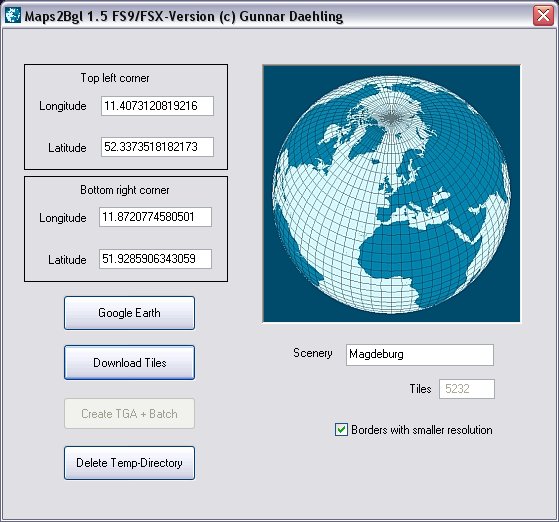Start downloading with Download Tiles button
The width and height of the screenshot is (559, 522).
tap(129, 363)
